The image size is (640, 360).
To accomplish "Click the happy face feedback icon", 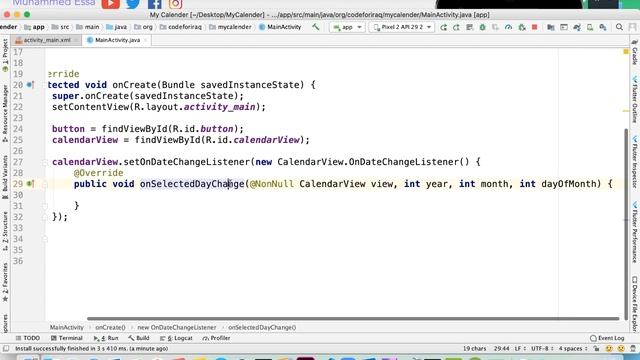I will pyautogui.click(x=609, y=349).
